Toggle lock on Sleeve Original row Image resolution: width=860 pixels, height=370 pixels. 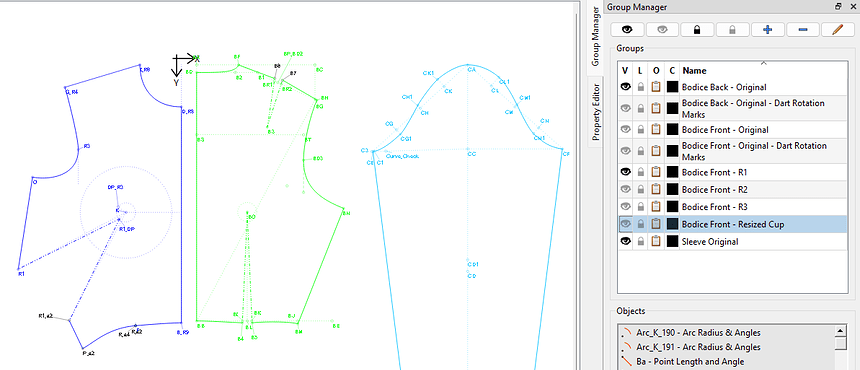(641, 241)
